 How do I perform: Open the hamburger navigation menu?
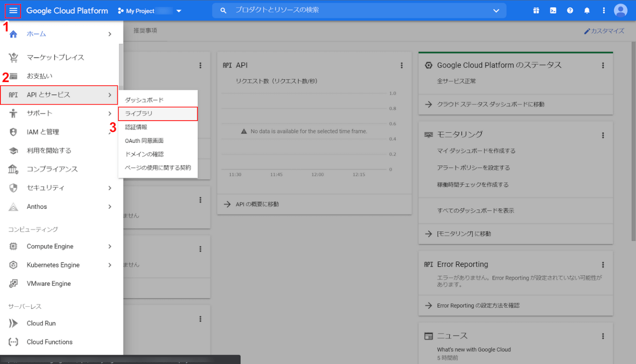pos(13,10)
